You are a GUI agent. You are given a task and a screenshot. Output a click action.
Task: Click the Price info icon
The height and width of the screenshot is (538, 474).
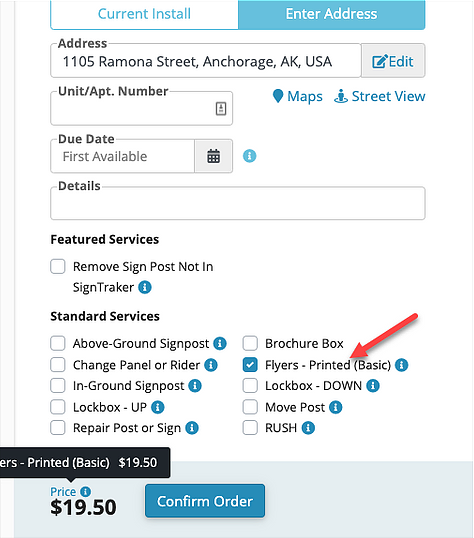point(85,492)
